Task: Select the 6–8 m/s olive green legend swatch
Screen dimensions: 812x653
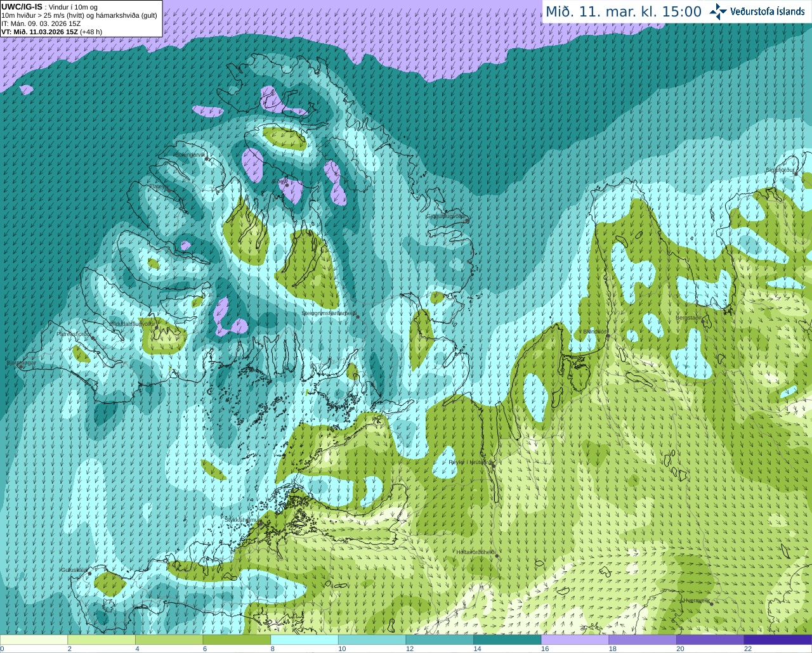Action: [x=237, y=640]
